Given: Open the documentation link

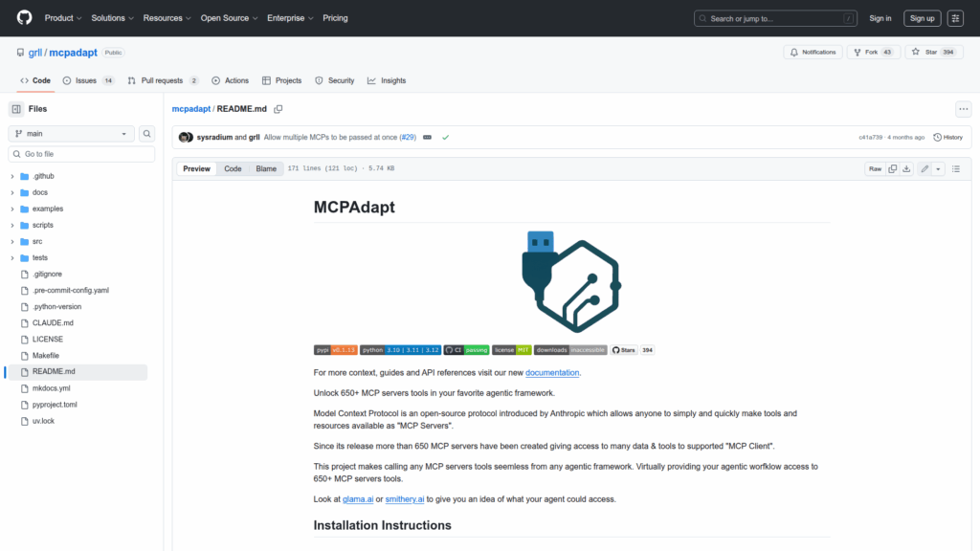Looking at the screenshot, I should coord(552,372).
